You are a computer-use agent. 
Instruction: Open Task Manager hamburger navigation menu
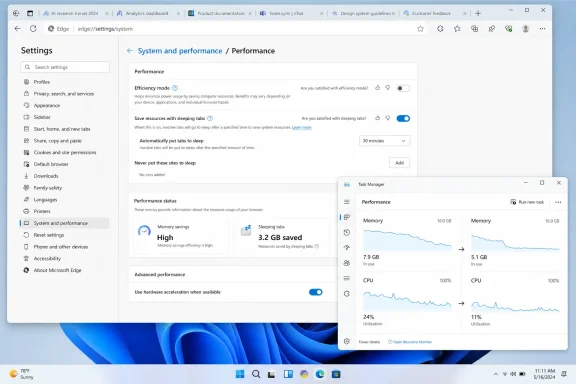pyautogui.click(x=346, y=202)
